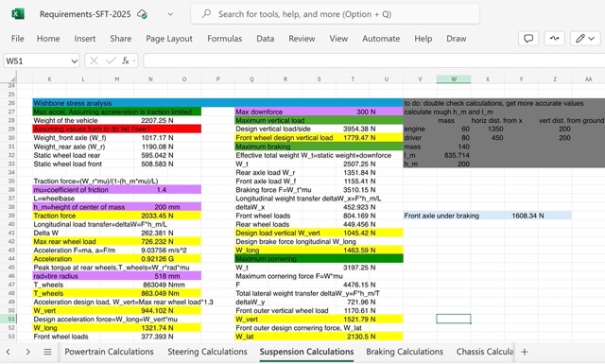Click the Name Box showing W51
Image resolution: width=605 pixels, height=364 pixels.
click(37, 61)
